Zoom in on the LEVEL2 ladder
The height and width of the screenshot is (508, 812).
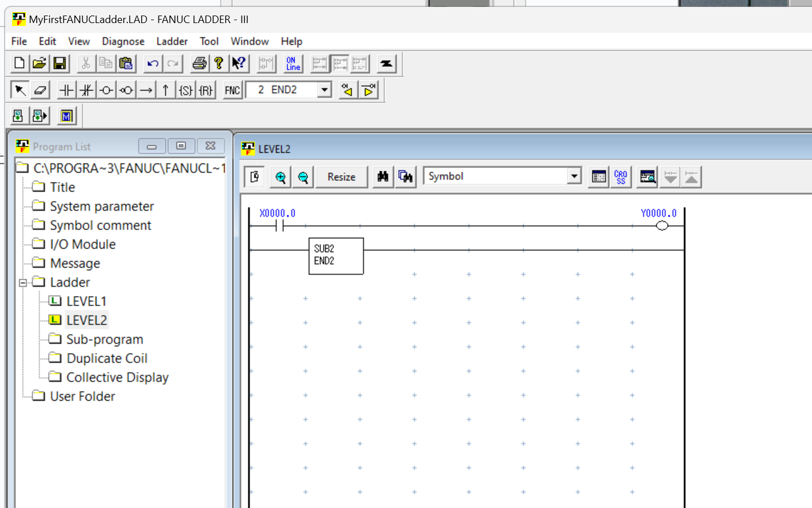coord(281,177)
